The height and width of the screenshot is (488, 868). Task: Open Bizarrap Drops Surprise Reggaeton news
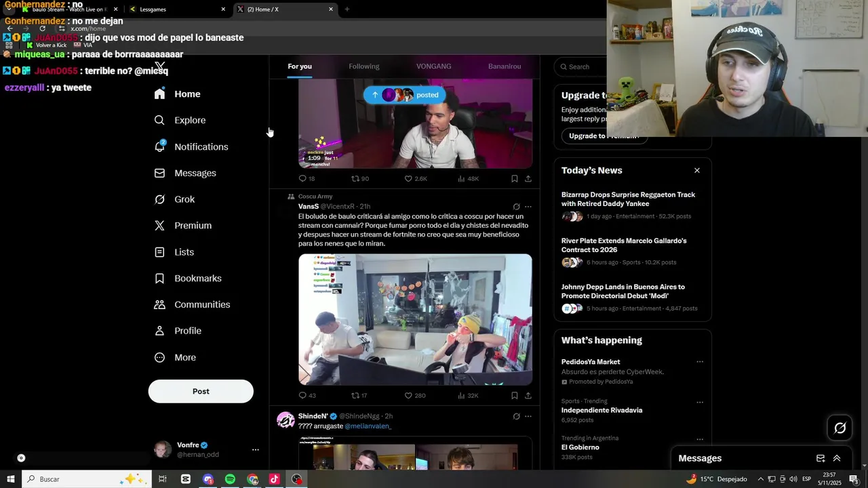[628, 199]
